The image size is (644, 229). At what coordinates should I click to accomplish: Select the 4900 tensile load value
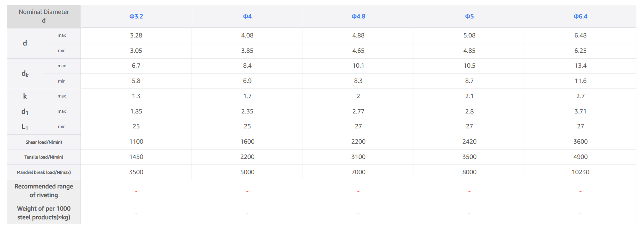tap(580, 157)
